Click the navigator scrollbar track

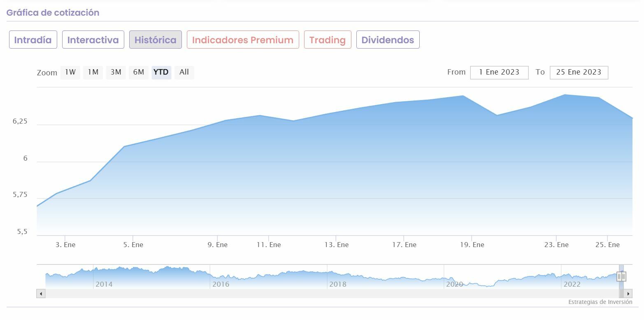pos(329,294)
